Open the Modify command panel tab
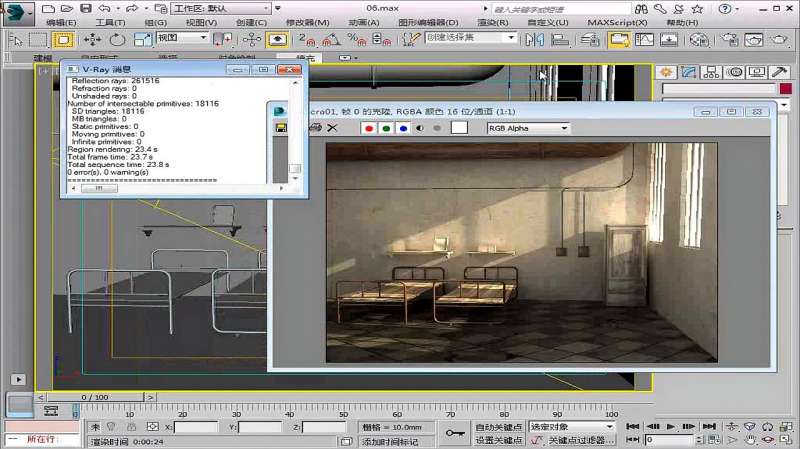The width and height of the screenshot is (800, 449). (688, 72)
